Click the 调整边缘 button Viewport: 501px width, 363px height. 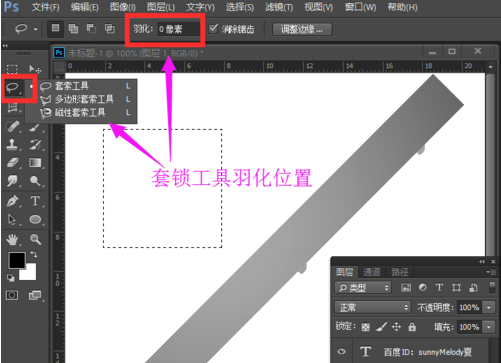pos(302,29)
